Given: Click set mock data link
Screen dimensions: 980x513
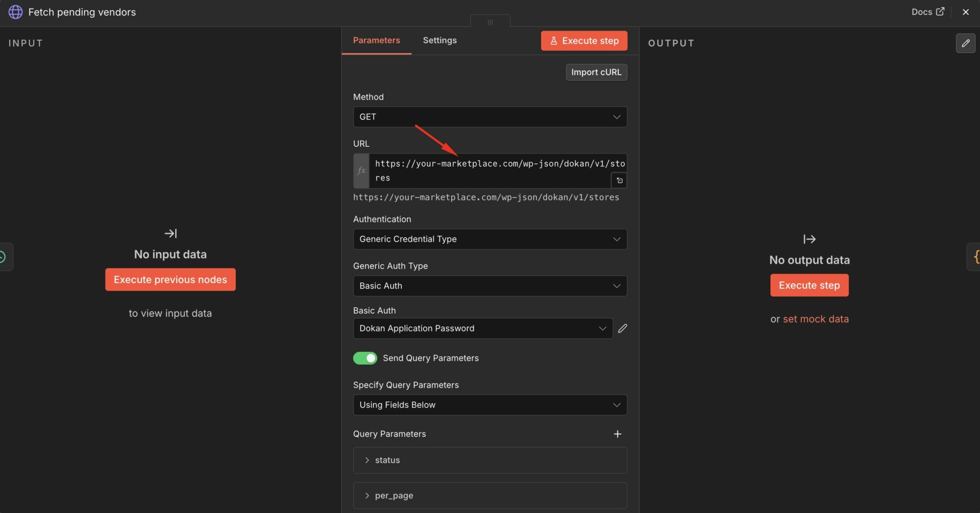Looking at the screenshot, I should click(816, 319).
